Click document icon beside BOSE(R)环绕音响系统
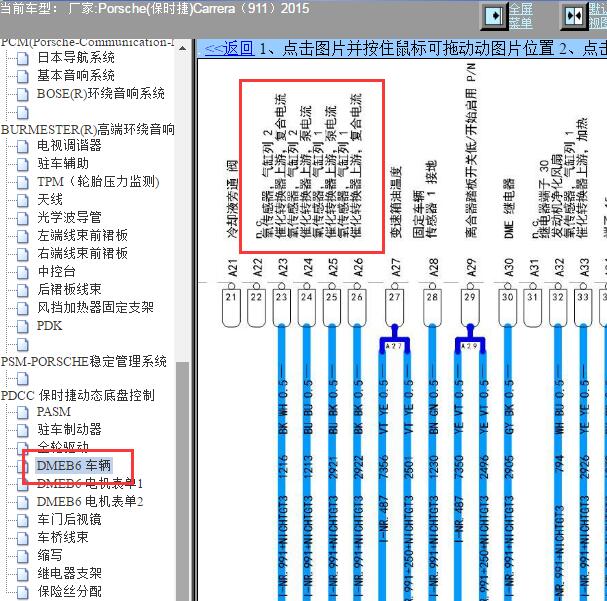The width and height of the screenshot is (607, 601). [22, 94]
